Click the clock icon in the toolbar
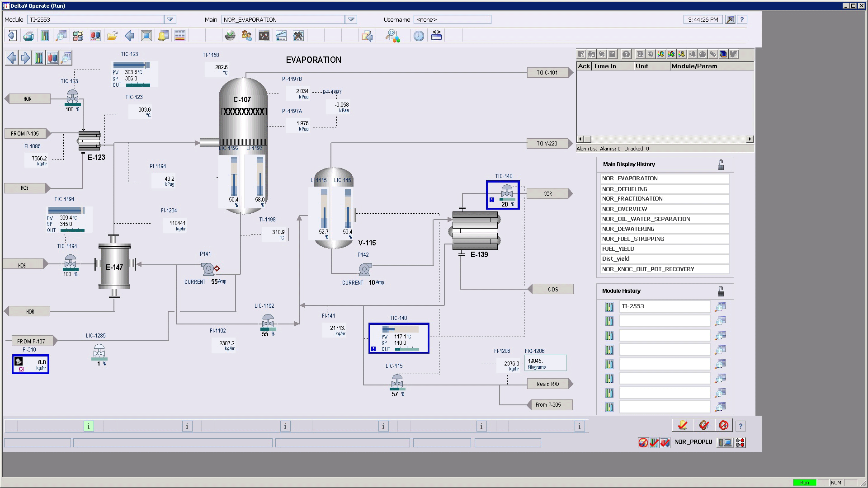Image resolution: width=868 pixels, height=488 pixels. click(x=419, y=36)
